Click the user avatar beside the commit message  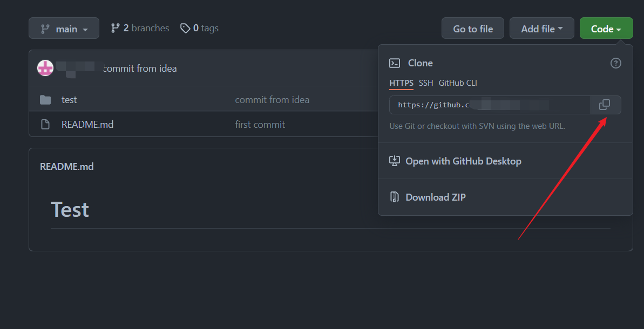[45, 68]
